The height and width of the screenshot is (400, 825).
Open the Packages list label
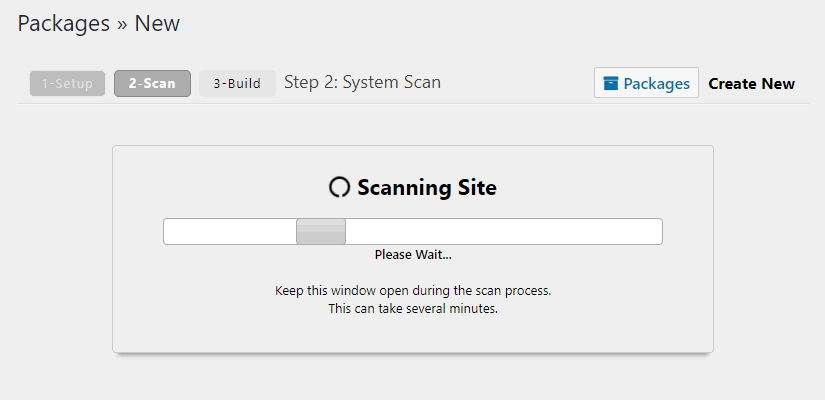coord(656,83)
